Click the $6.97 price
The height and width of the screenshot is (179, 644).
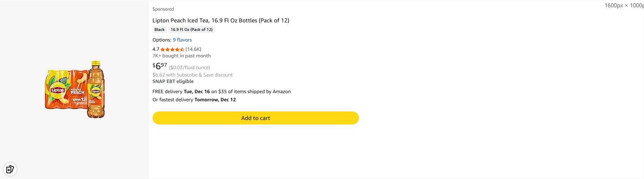coord(160,66)
